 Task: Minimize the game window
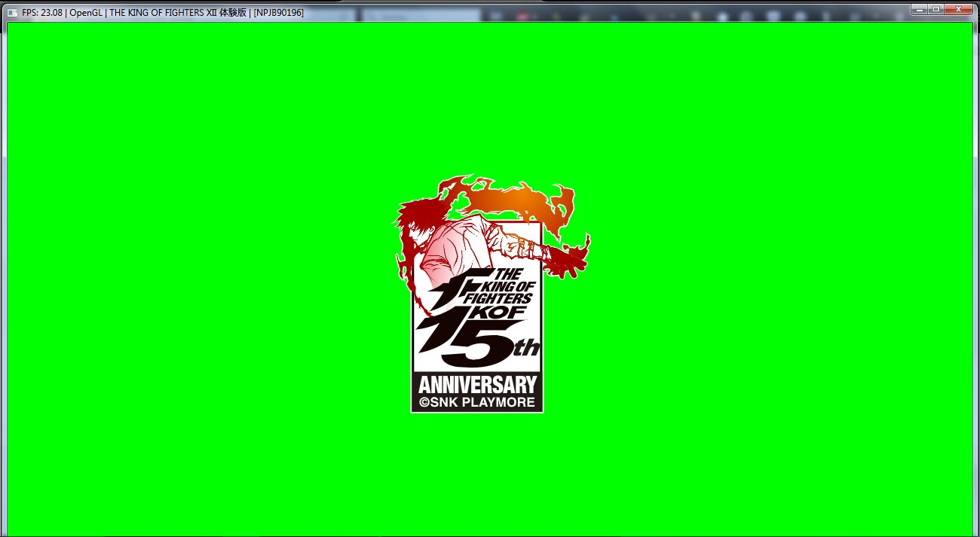pyautogui.click(x=920, y=8)
